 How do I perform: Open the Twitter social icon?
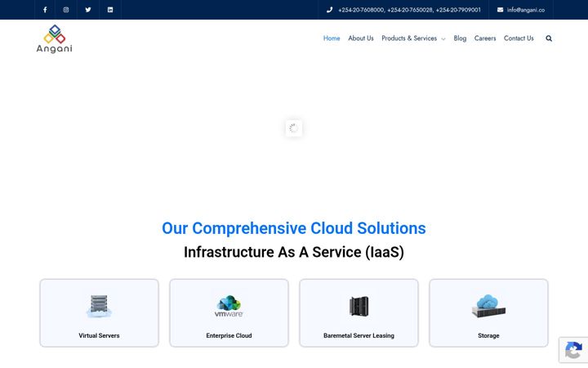(x=87, y=10)
